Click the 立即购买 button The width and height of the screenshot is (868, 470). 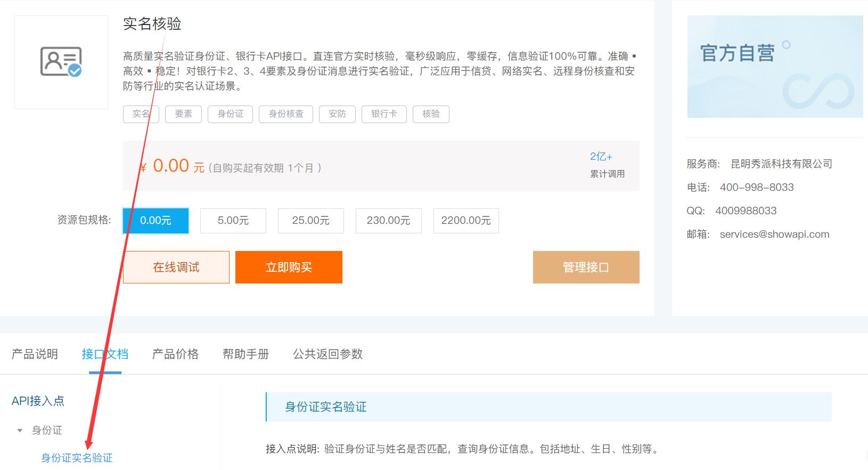click(x=289, y=267)
